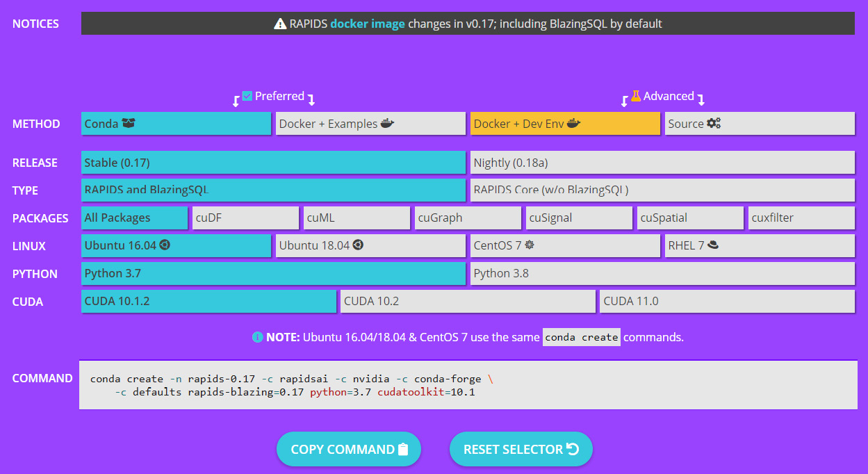868x474 pixels.
Task: Click the COMMAND row label
Action: coord(42,378)
